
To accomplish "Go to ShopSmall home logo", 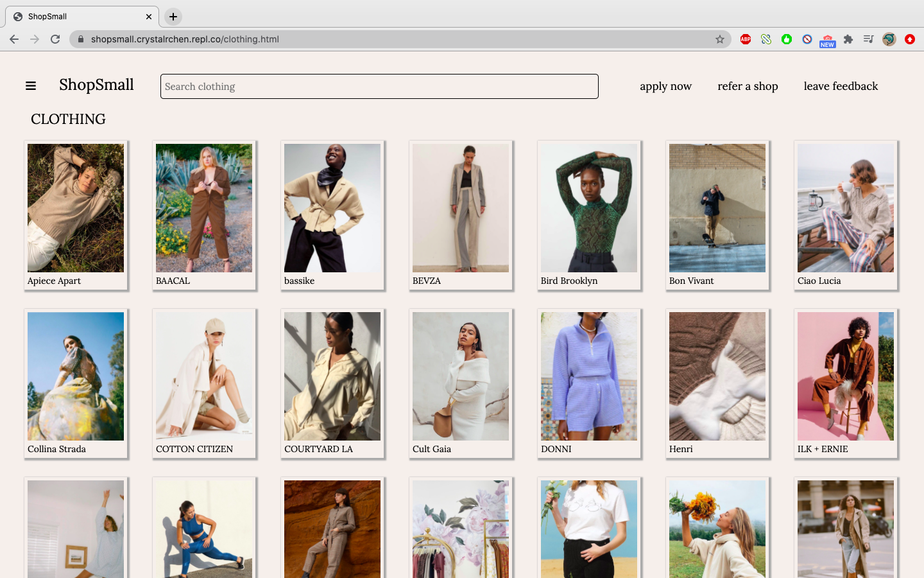I will 96,85.
